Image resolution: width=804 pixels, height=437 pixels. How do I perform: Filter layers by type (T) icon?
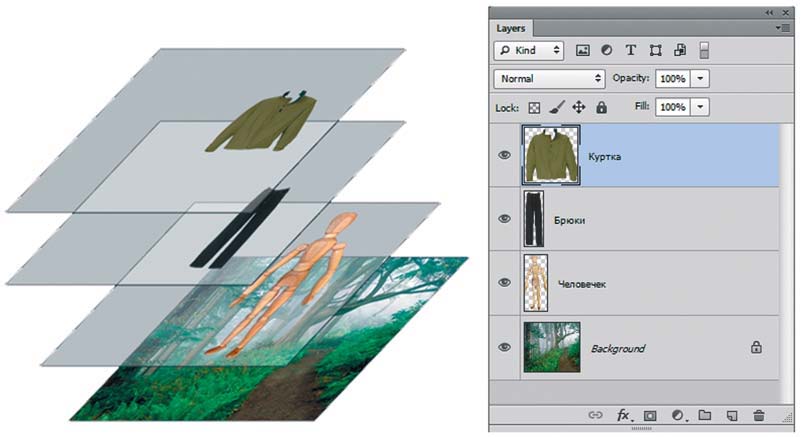click(x=631, y=50)
